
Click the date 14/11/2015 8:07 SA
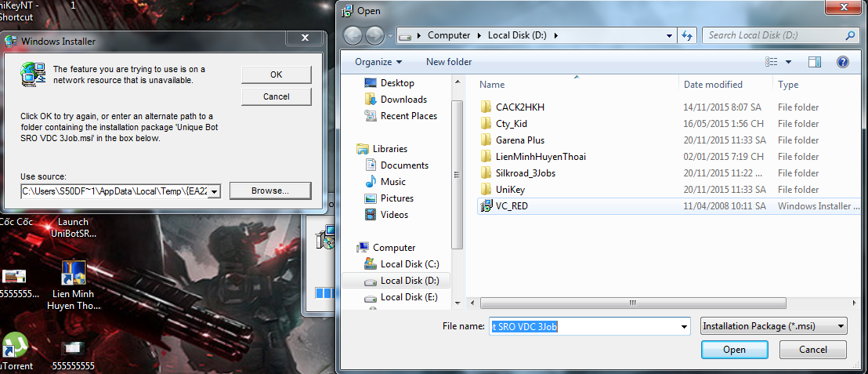(722, 107)
